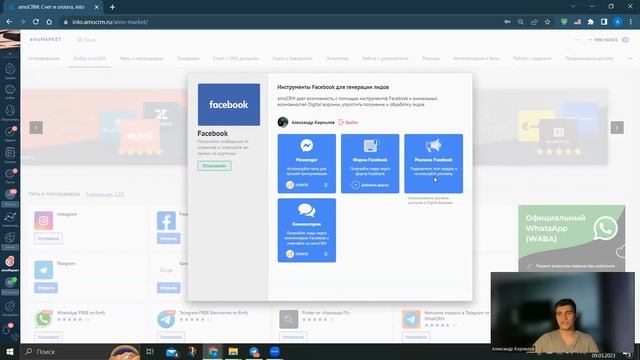
Task: Open the Analytics tab
Action: coord(338,58)
